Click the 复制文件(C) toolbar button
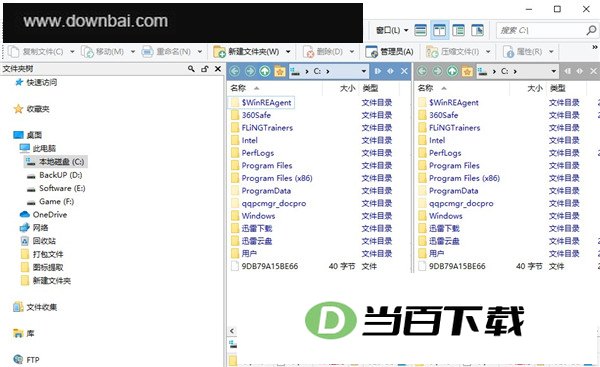 click(36, 51)
